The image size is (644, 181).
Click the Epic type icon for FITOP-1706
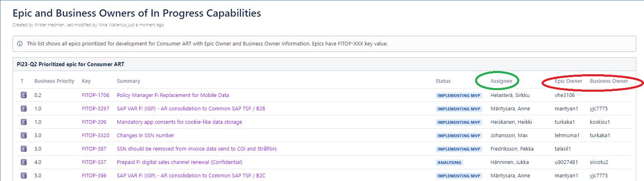click(23, 95)
